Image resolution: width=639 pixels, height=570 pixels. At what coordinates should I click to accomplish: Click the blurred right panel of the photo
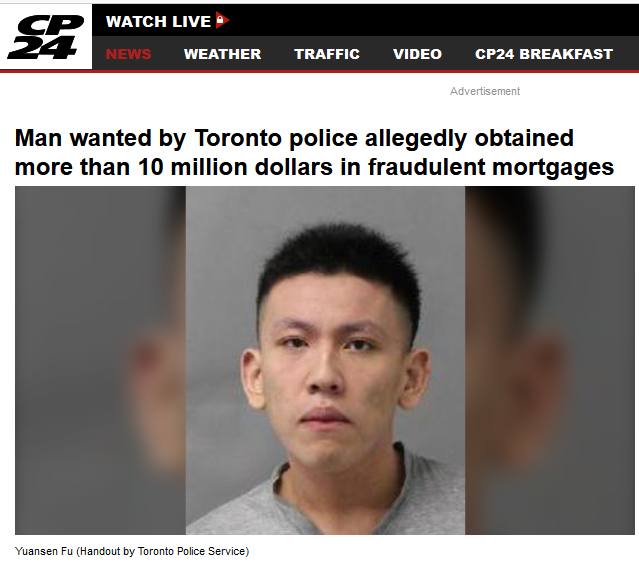pos(550,360)
